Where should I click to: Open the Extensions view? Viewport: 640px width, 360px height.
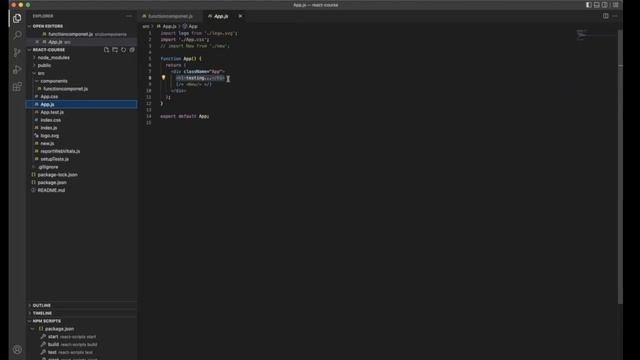point(17,87)
